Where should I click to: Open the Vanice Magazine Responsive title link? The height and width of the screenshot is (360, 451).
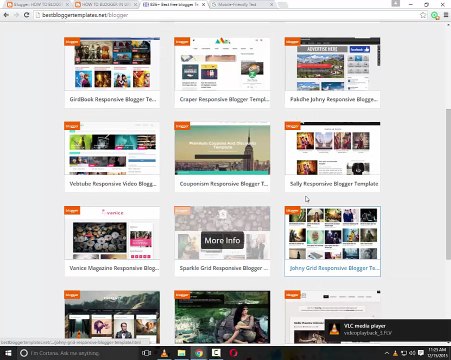coord(114,268)
